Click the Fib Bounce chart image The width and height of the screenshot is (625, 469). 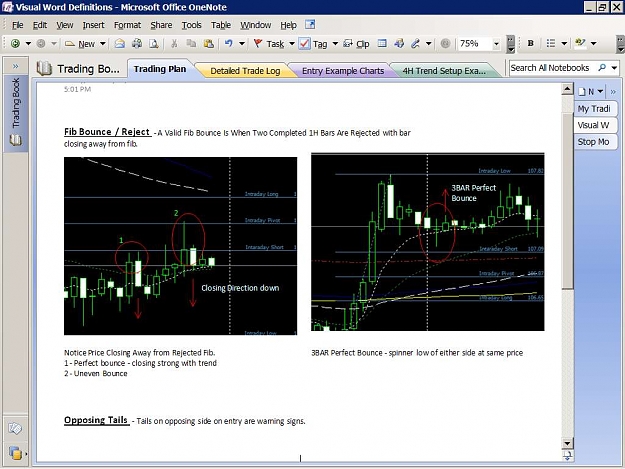[x=181, y=246]
